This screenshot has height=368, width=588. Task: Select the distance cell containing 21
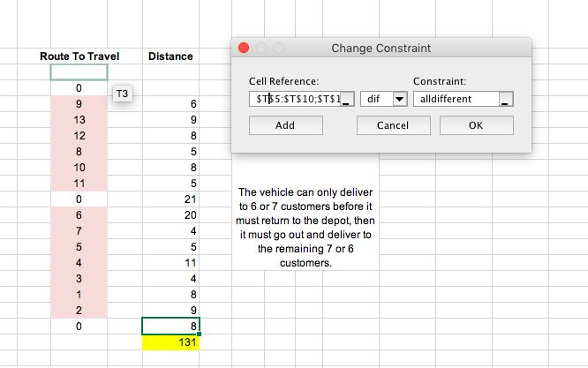(x=170, y=199)
